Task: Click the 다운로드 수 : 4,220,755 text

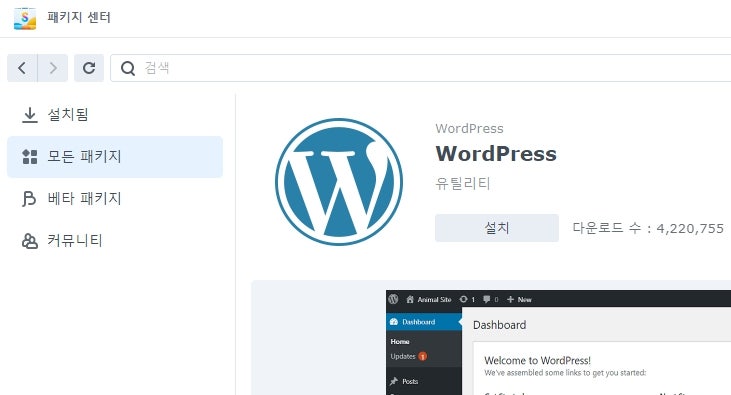Action: 648,228
